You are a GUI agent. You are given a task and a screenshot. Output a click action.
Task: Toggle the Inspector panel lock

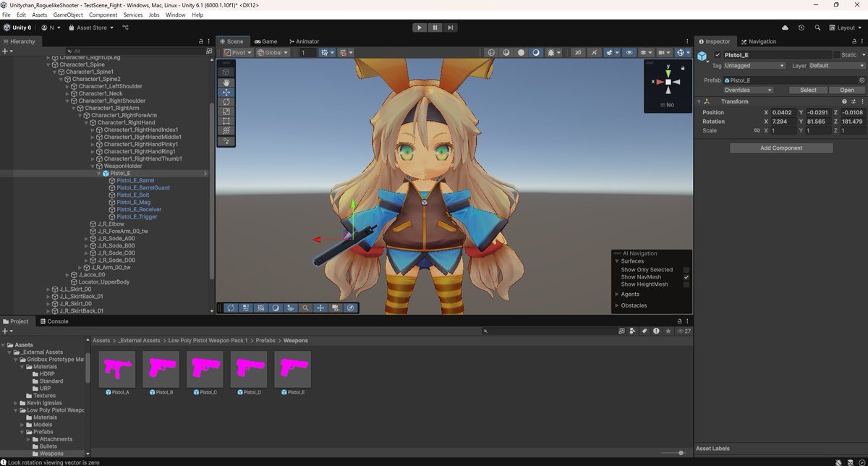[853, 41]
